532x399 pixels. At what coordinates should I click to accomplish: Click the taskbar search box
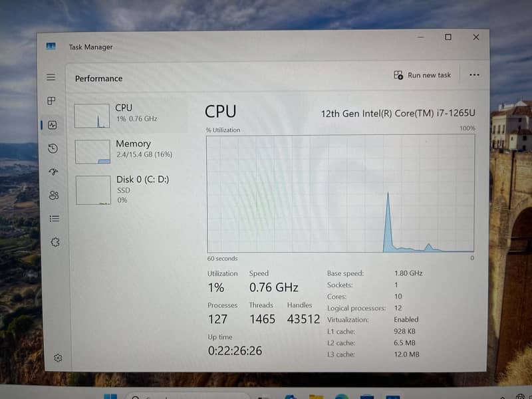(188, 396)
